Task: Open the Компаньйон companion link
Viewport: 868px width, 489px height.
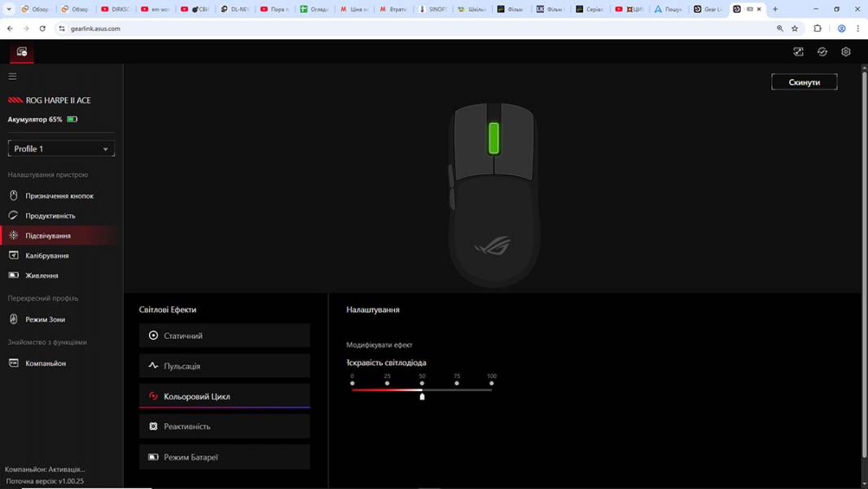Action: tap(45, 363)
